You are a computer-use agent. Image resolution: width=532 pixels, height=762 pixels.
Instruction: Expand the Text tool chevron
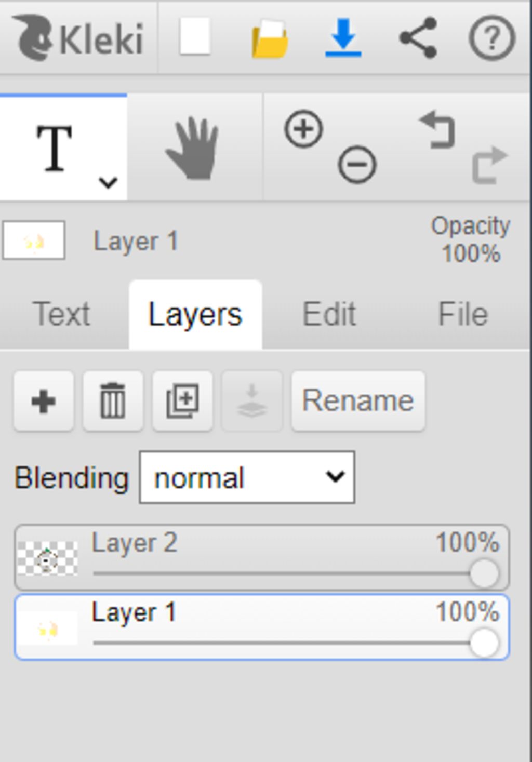coord(108,182)
